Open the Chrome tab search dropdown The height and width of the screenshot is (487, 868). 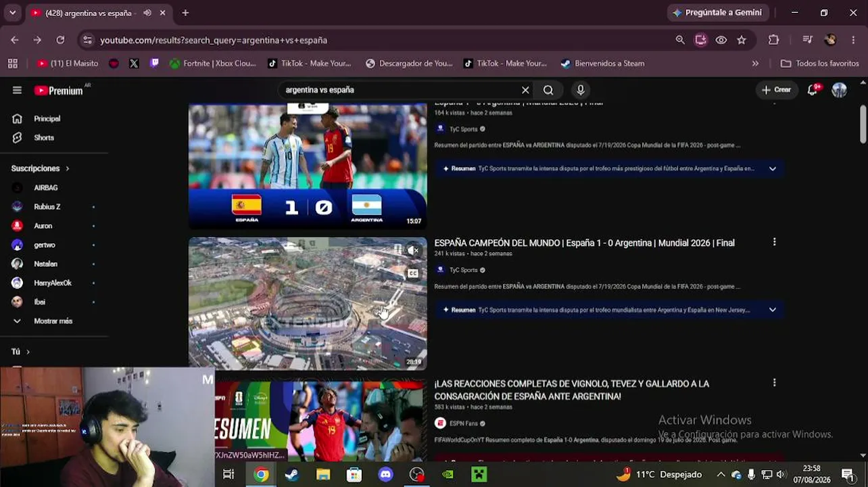[12, 13]
